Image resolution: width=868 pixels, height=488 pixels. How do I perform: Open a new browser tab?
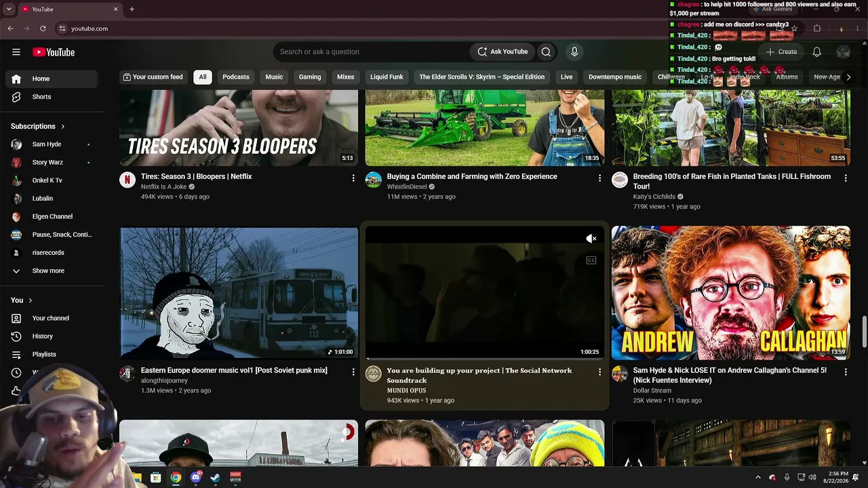pyautogui.click(x=132, y=9)
